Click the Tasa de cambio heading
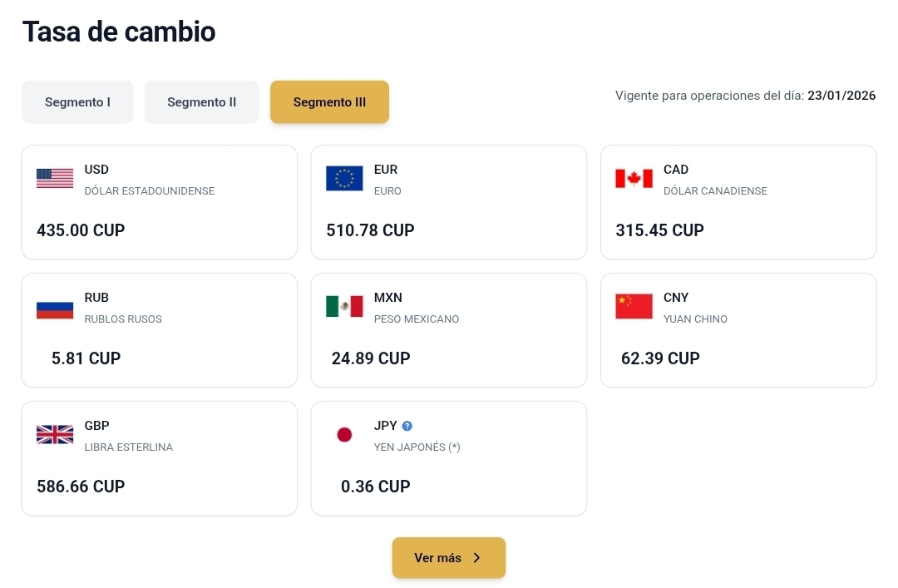 pos(119,32)
